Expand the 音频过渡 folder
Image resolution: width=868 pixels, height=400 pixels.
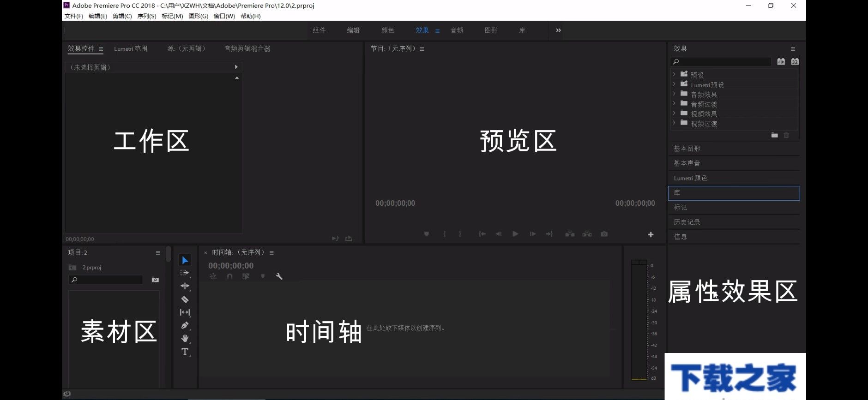(x=674, y=103)
